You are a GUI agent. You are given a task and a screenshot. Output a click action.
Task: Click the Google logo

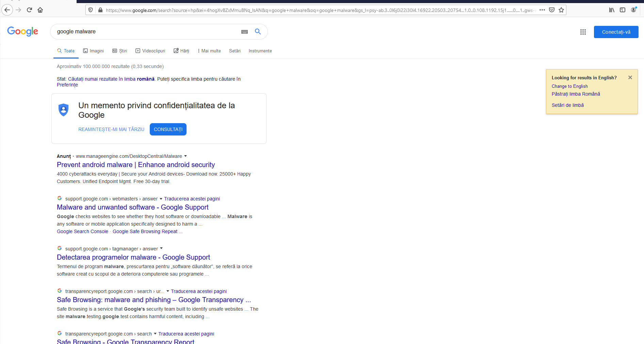(x=22, y=31)
